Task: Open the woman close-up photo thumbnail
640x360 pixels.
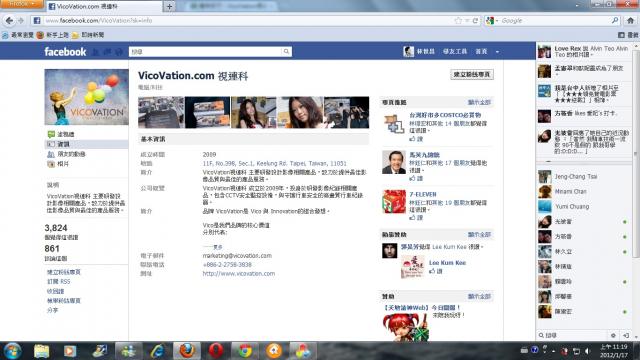Action: pos(300,112)
